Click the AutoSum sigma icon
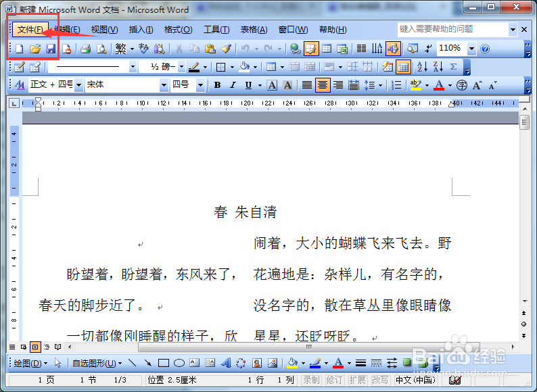537x392 pixels. [453, 67]
